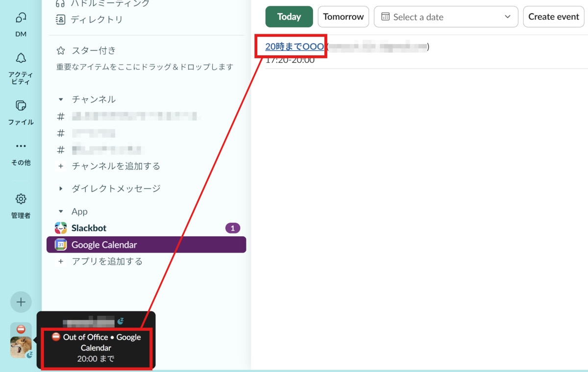Click the Slackbot app icon
Viewport: 588px width, 372px height.
pyautogui.click(x=61, y=228)
